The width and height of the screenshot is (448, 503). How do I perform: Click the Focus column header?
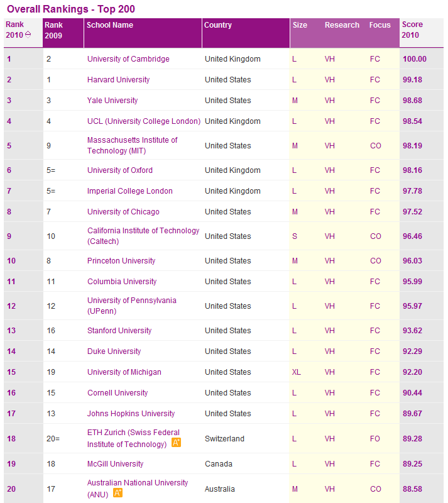[380, 25]
